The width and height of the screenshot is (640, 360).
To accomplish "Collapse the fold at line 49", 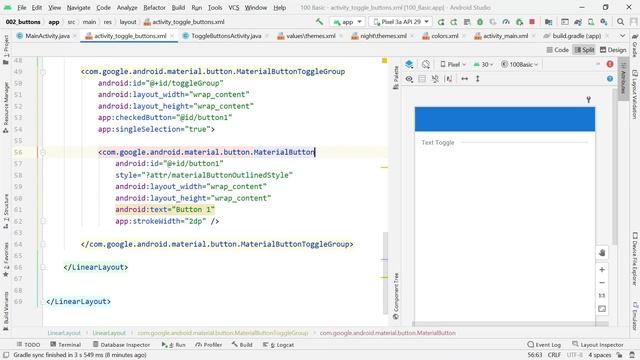I will click(x=43, y=72).
